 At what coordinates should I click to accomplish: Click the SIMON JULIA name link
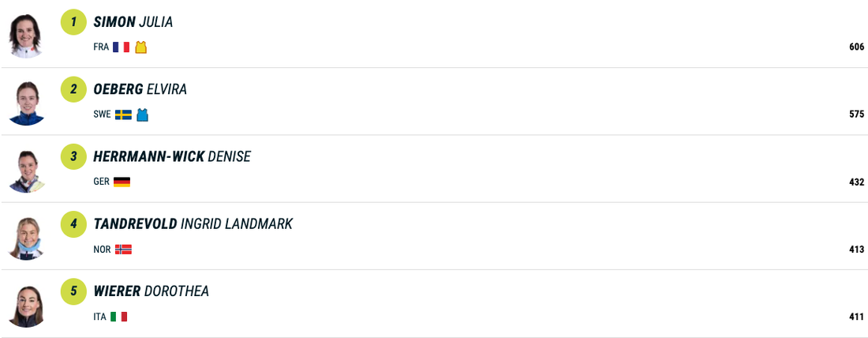(133, 22)
